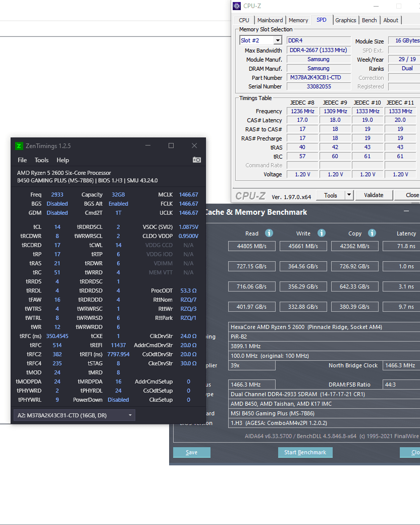The image size is (420, 525).
Task: Click the memory Write result 45661 MB/s
Action: pyautogui.click(x=303, y=246)
